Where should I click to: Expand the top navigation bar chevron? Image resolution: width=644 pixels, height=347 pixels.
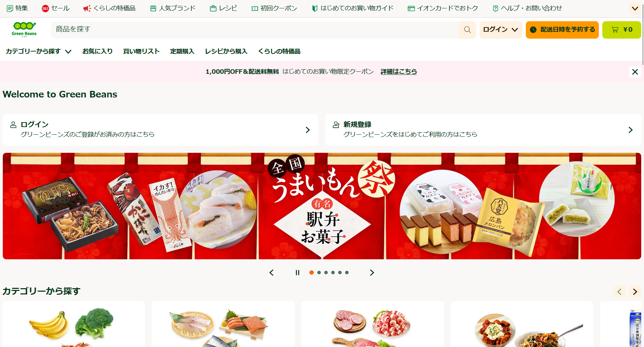635,8
